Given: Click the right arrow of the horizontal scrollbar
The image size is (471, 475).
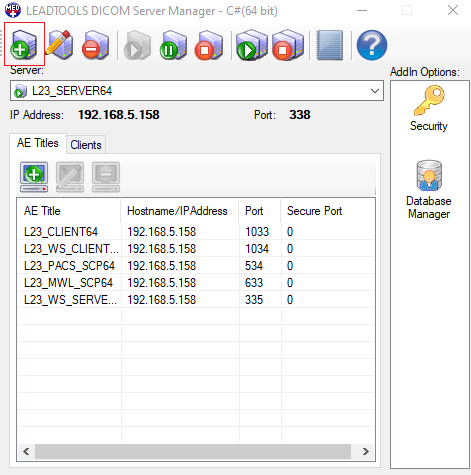Looking at the screenshot, I should click(x=366, y=452).
